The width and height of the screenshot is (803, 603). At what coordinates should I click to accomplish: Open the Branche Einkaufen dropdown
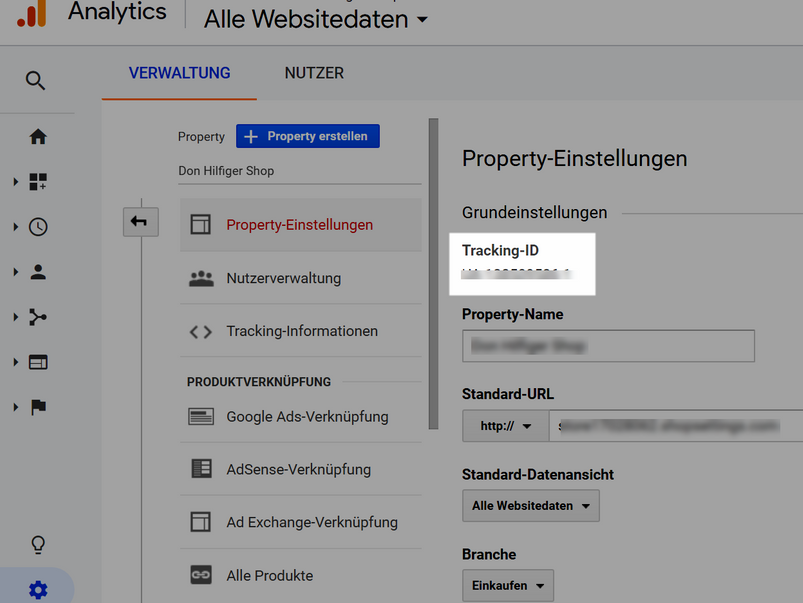pyautogui.click(x=508, y=585)
